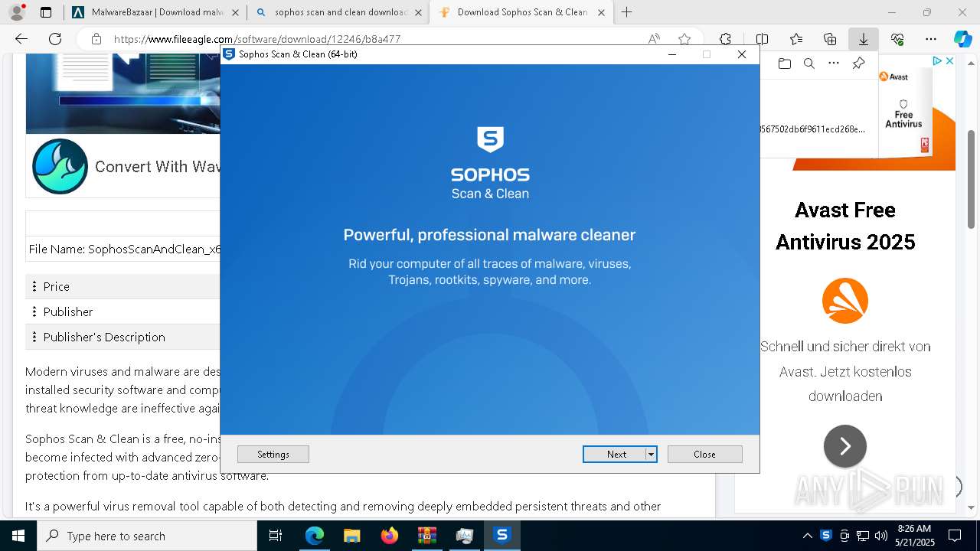980x551 pixels.
Task: Close the sophos search tab
Action: pos(418,12)
